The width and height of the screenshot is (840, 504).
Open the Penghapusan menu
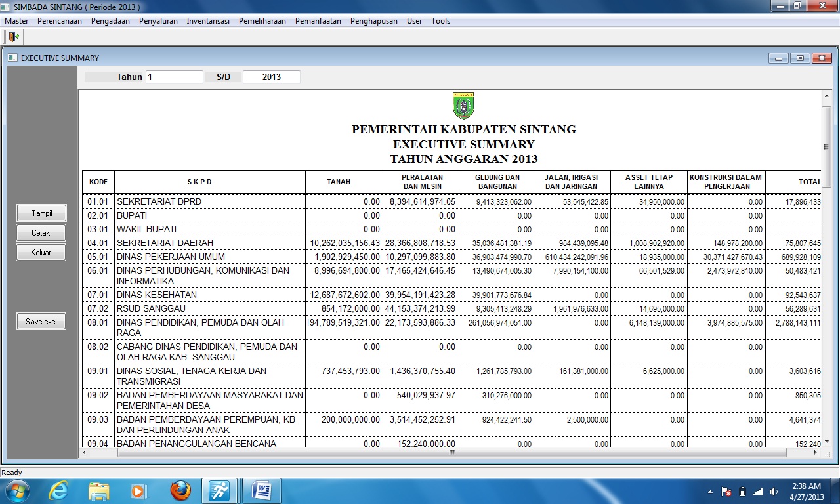coord(373,20)
